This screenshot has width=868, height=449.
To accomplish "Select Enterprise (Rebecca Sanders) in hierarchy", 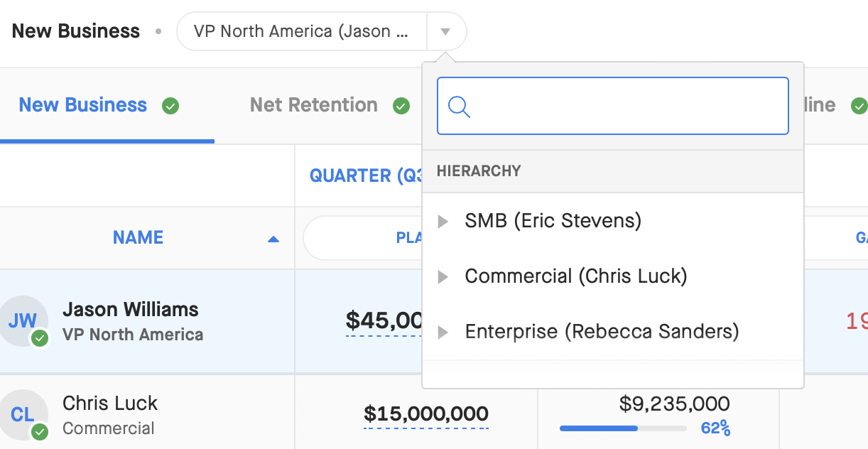I will [x=602, y=331].
